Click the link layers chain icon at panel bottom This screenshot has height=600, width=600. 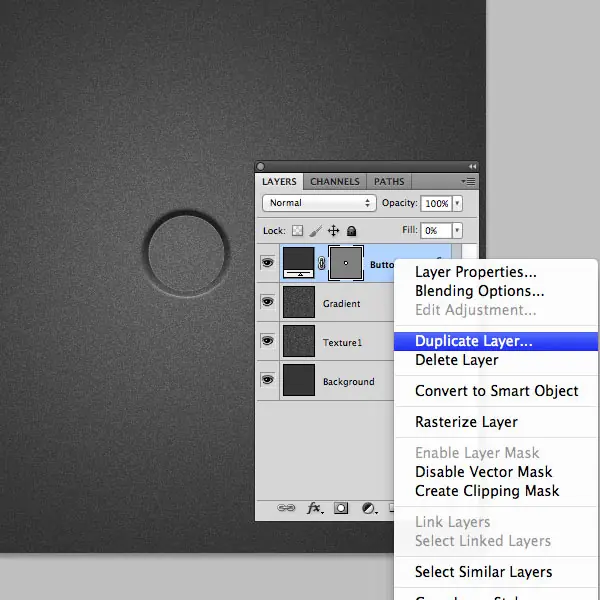[x=286, y=508]
